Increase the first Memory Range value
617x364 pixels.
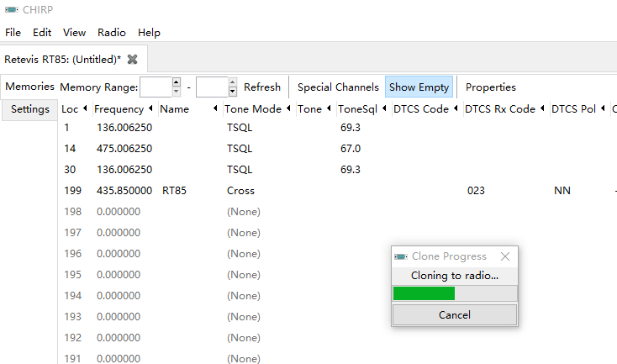click(177, 82)
